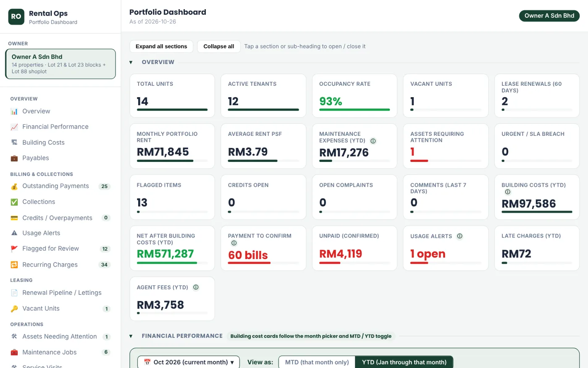
Task: Click the Renewal Pipeline document icon
Action: [x=14, y=293]
